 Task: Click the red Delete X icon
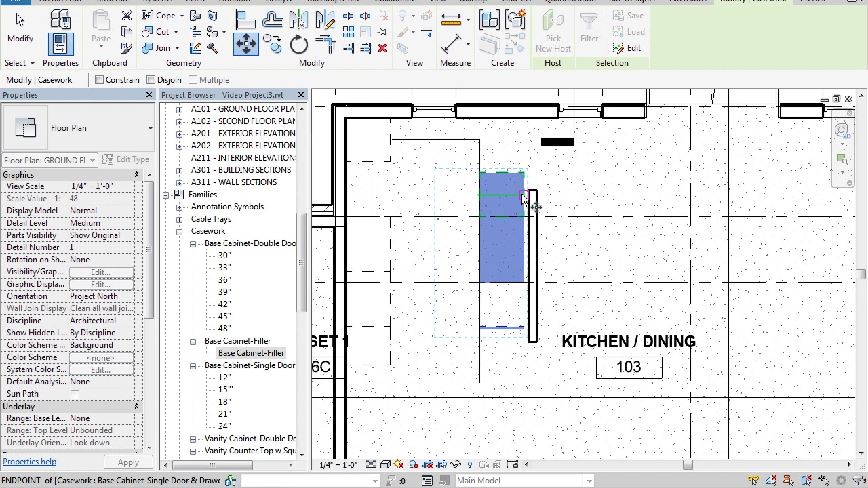tap(382, 48)
